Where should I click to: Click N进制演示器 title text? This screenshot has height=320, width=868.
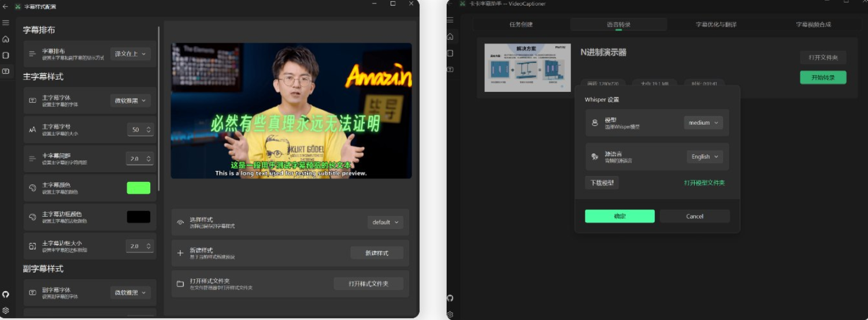[603, 52]
